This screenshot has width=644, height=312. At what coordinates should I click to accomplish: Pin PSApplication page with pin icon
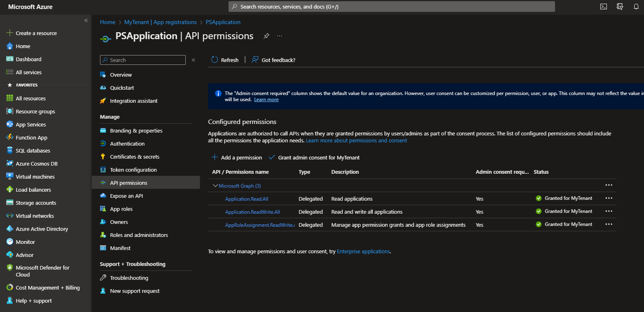click(266, 36)
